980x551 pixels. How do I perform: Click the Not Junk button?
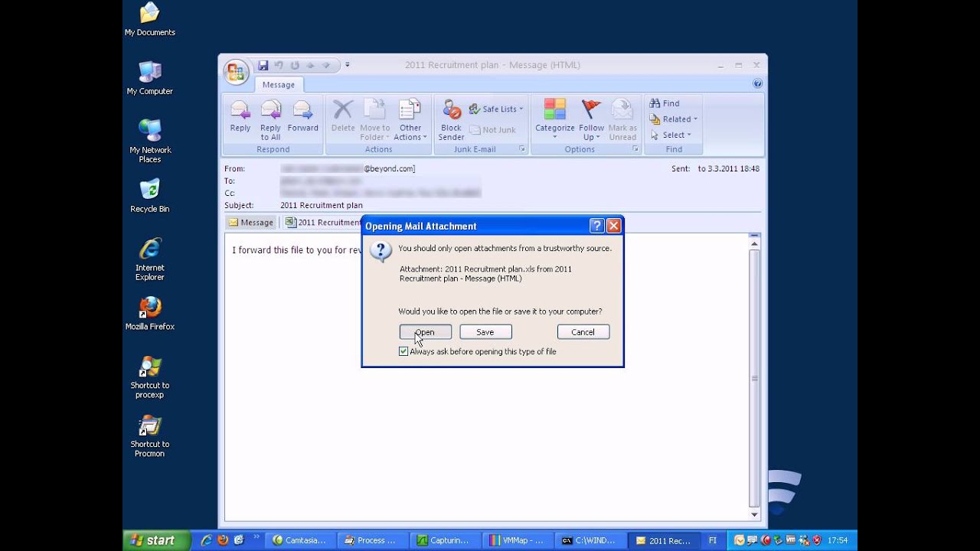tap(493, 130)
